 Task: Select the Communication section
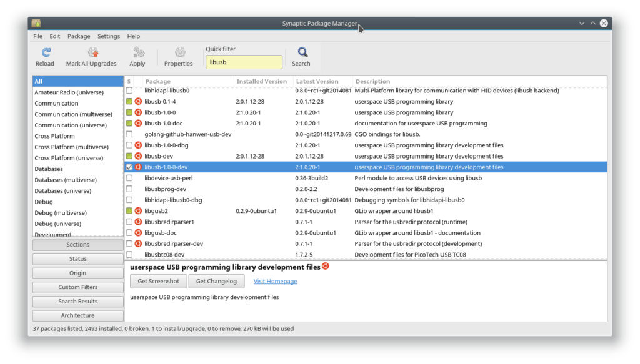(x=78, y=104)
